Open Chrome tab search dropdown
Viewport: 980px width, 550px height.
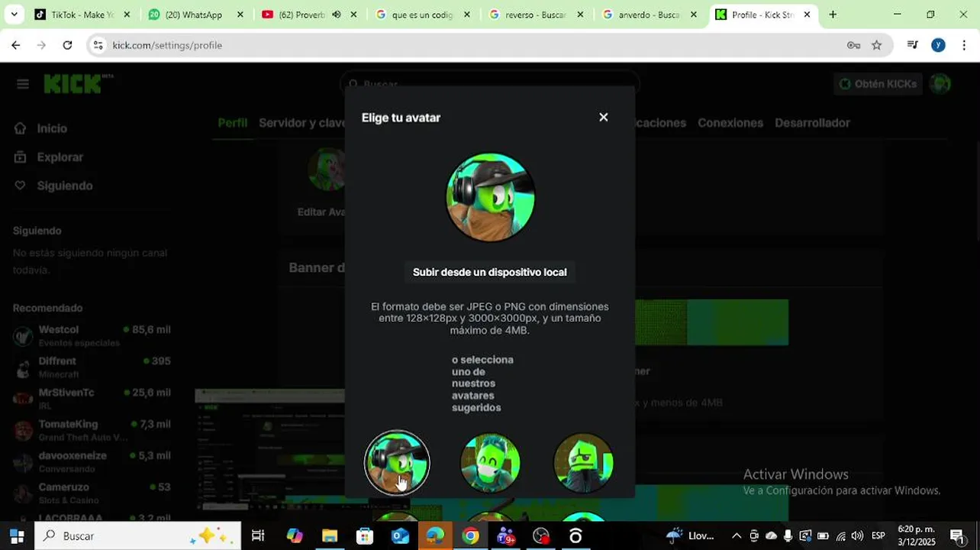point(14,15)
